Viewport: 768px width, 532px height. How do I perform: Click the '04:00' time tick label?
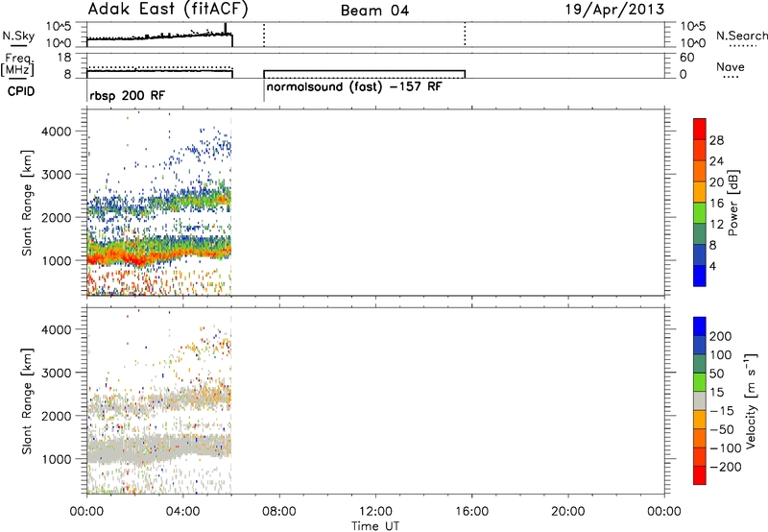click(x=182, y=512)
